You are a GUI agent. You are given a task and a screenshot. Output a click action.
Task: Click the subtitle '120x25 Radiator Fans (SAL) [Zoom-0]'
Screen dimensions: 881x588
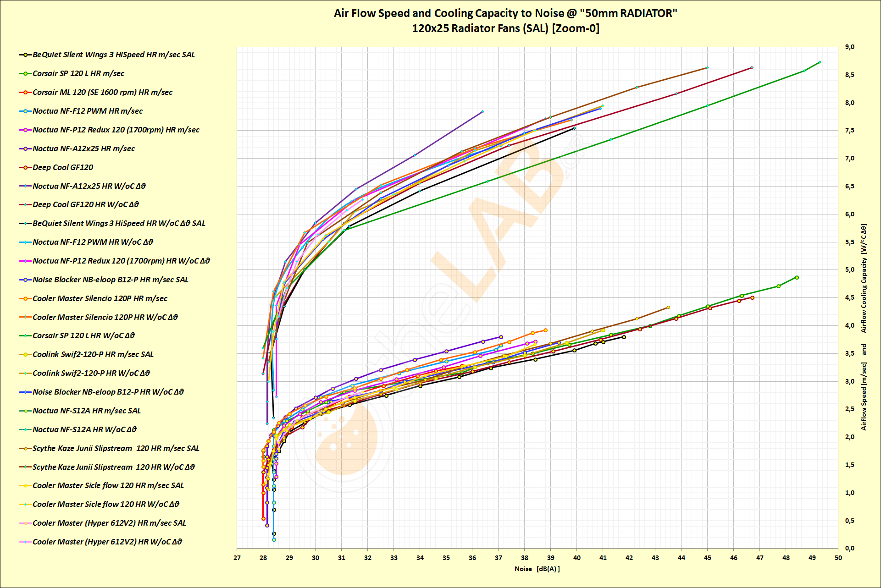coord(505,28)
